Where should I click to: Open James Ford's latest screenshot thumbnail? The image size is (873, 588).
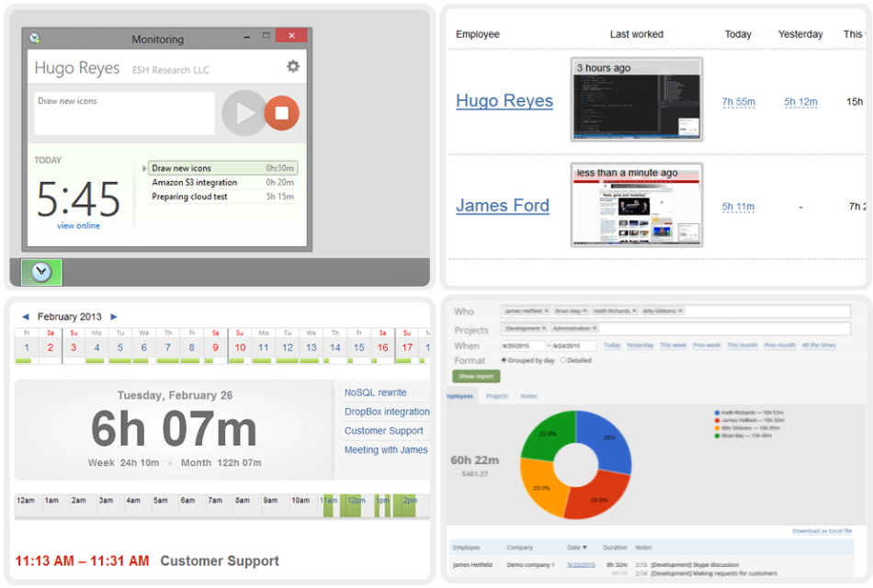pos(637,205)
